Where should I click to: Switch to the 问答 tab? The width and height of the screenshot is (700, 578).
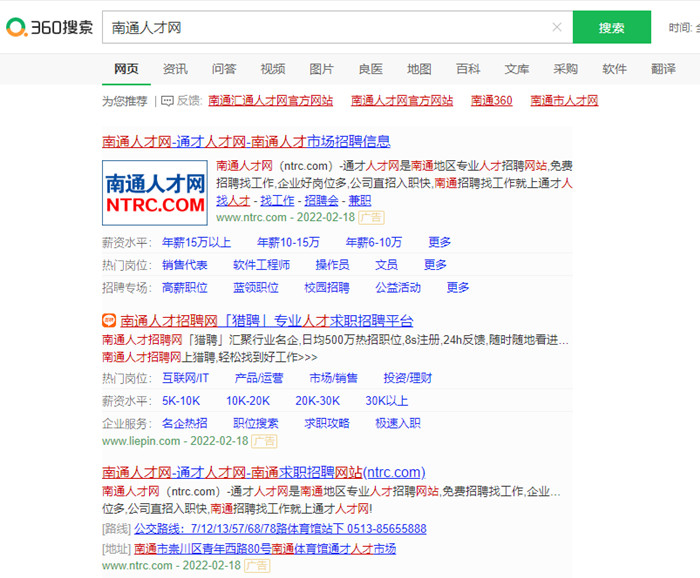(x=224, y=69)
